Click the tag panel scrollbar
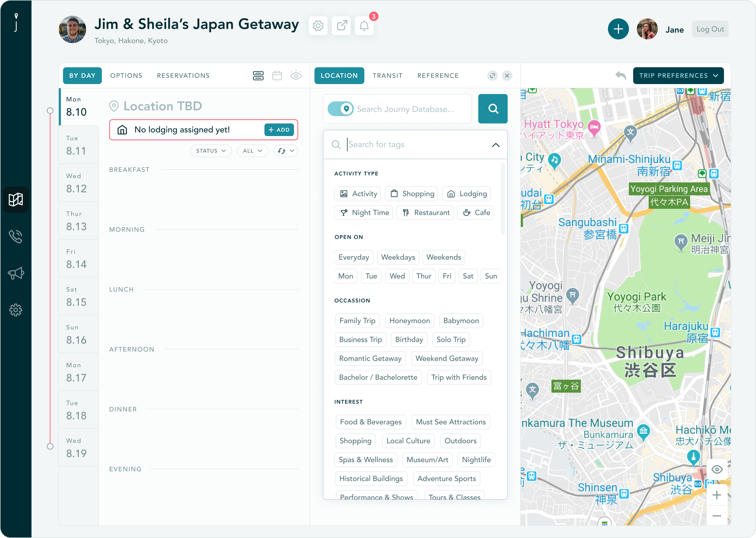This screenshot has width=756, height=538. click(x=503, y=199)
